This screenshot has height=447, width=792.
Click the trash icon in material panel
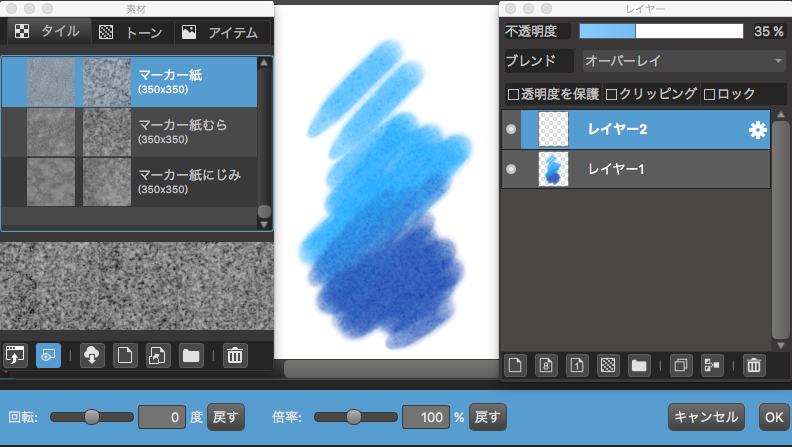[x=235, y=355]
